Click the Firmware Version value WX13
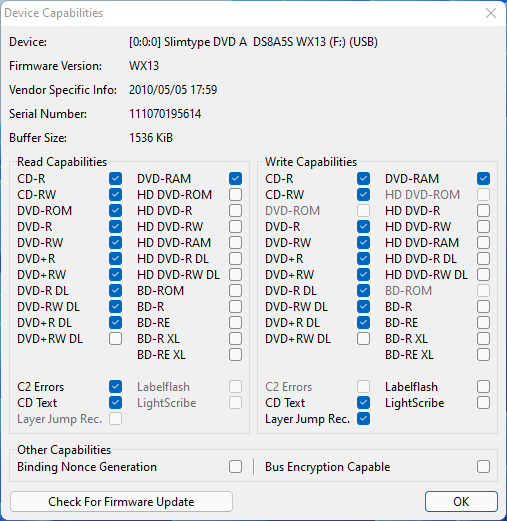 coord(144,66)
